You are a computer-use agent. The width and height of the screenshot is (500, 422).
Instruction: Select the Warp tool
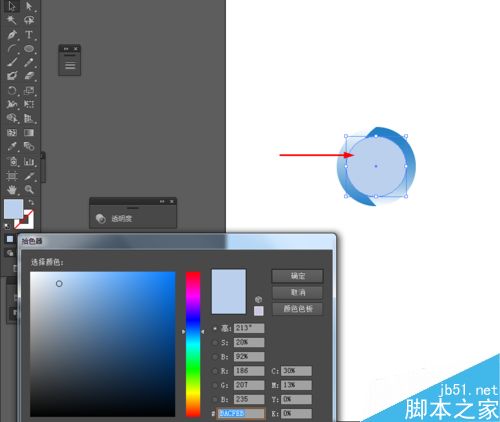12,104
